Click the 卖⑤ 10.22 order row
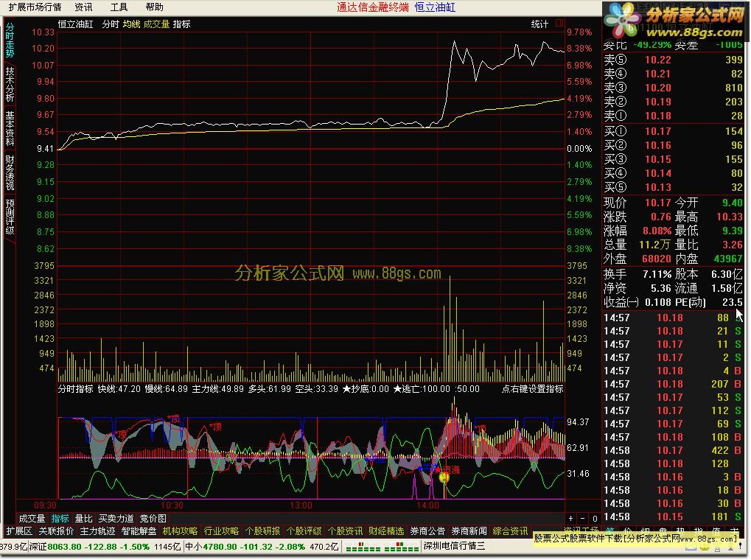The width and height of the screenshot is (751, 560). [x=673, y=60]
